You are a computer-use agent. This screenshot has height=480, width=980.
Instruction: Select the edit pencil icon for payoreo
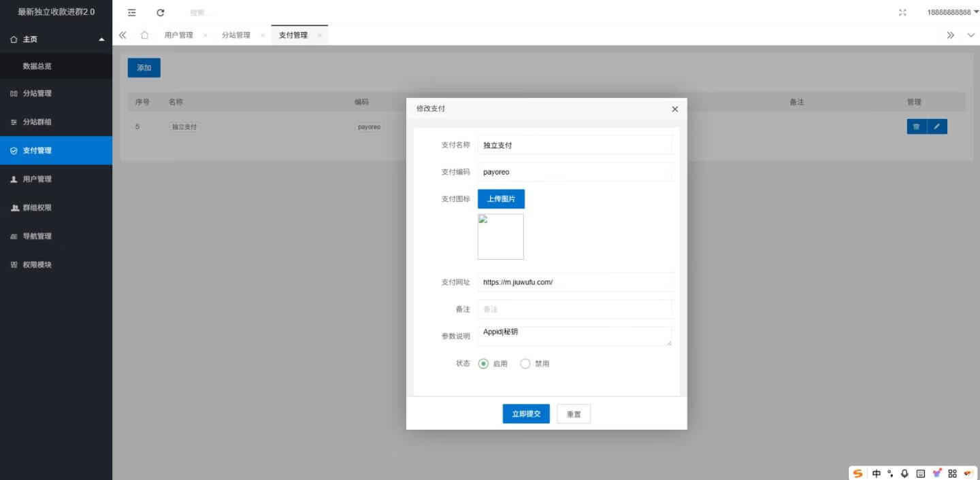[x=937, y=126]
